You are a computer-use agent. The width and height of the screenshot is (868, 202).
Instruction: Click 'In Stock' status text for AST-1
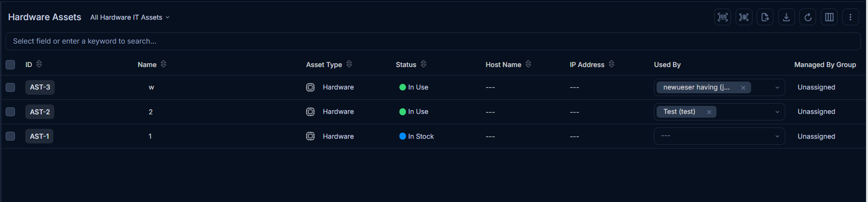click(x=421, y=136)
